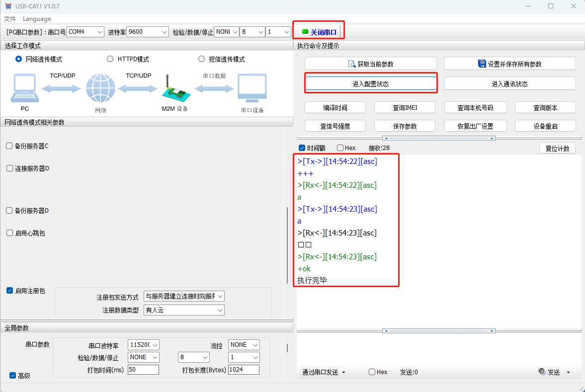Click the USR-CAT1 app icon in title bar

pos(7,6)
